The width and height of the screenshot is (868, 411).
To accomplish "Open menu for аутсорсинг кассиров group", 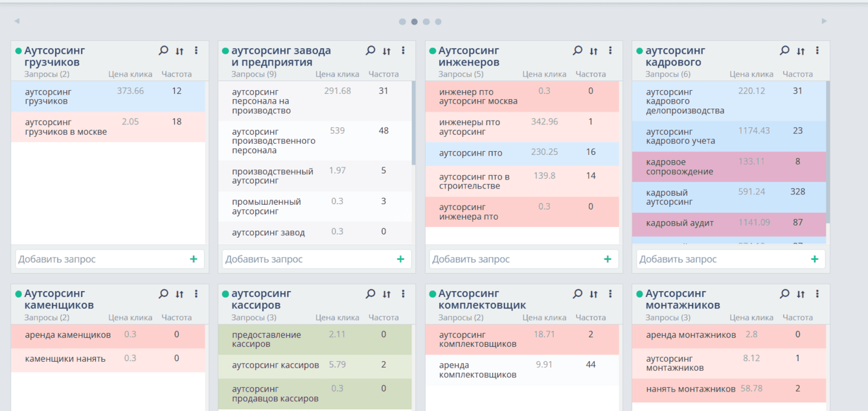I will point(403,294).
